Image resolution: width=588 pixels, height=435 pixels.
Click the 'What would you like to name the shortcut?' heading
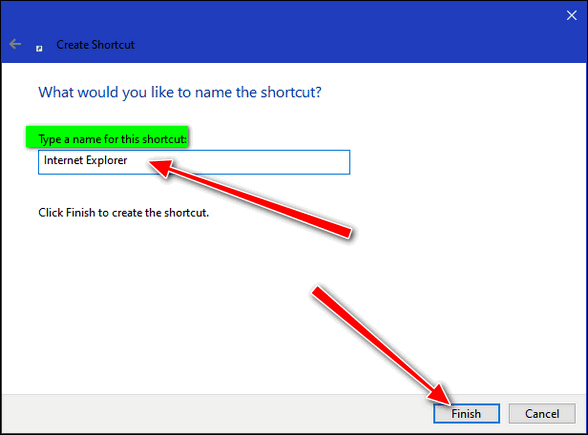[x=180, y=92]
